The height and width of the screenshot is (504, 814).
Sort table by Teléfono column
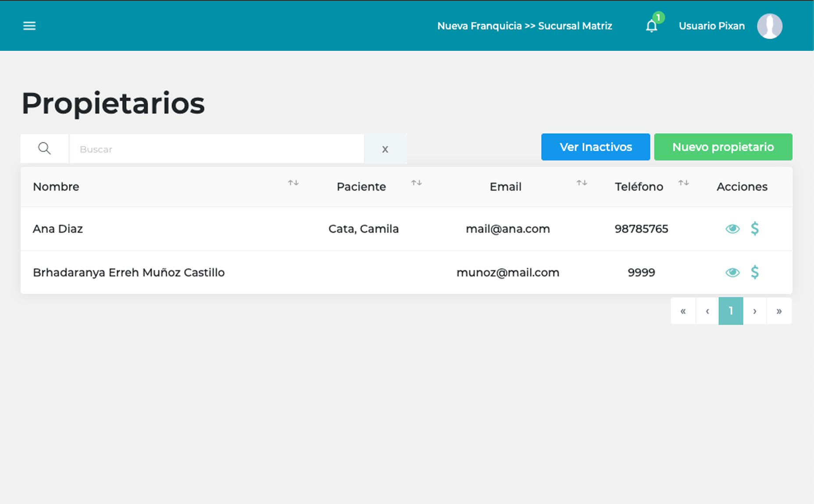[683, 183]
